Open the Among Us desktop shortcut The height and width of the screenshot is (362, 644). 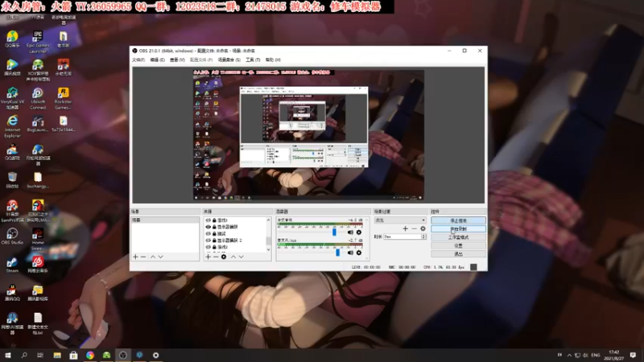[x=38, y=210]
